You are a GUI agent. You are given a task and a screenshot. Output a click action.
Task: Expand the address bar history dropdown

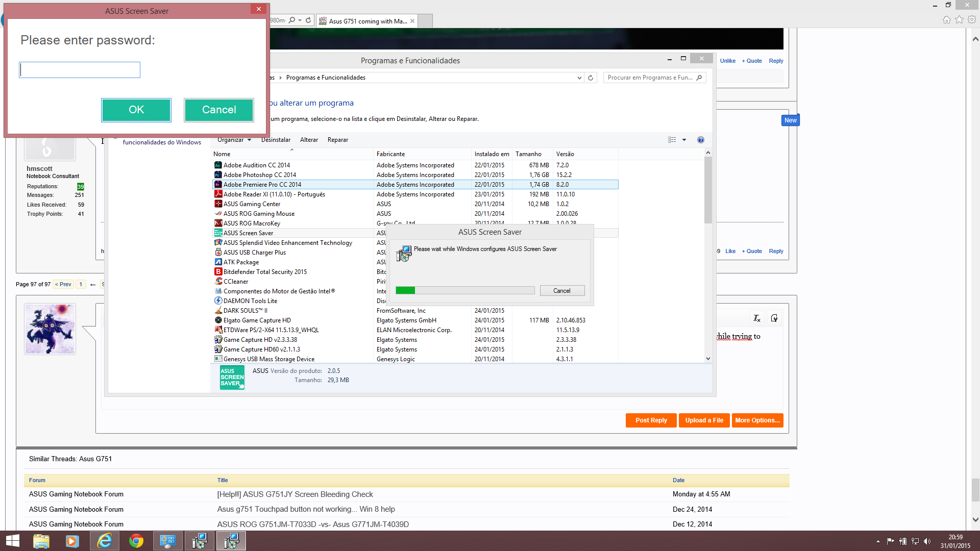pos(579,78)
